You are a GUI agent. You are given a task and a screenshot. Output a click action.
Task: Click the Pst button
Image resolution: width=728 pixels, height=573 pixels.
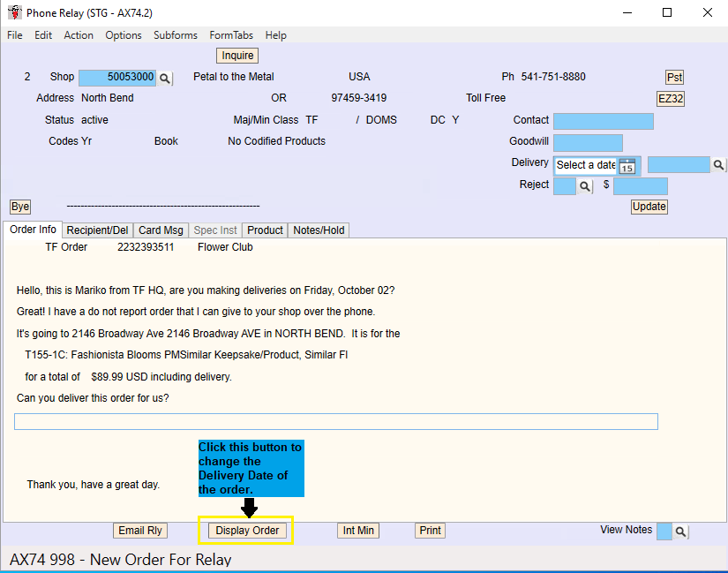pyautogui.click(x=674, y=77)
